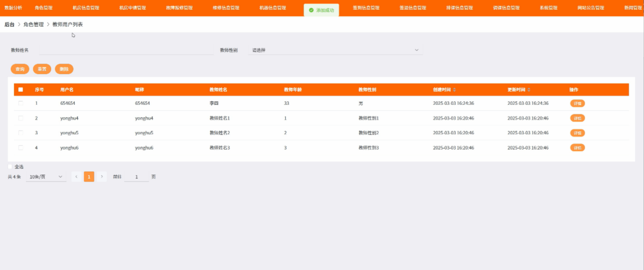644x270 pixels.
Task: Click the 重置 reset button
Action: [42, 69]
